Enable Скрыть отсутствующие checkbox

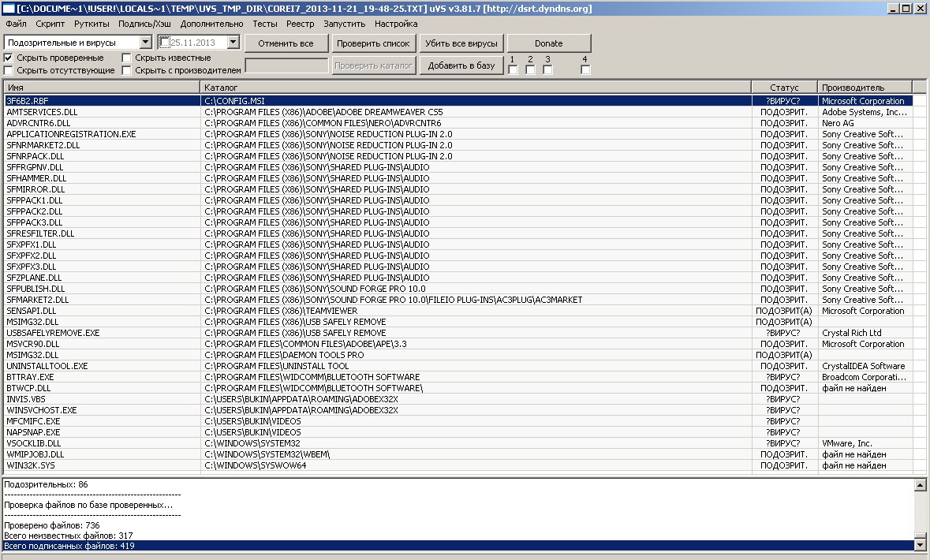[x=9, y=70]
